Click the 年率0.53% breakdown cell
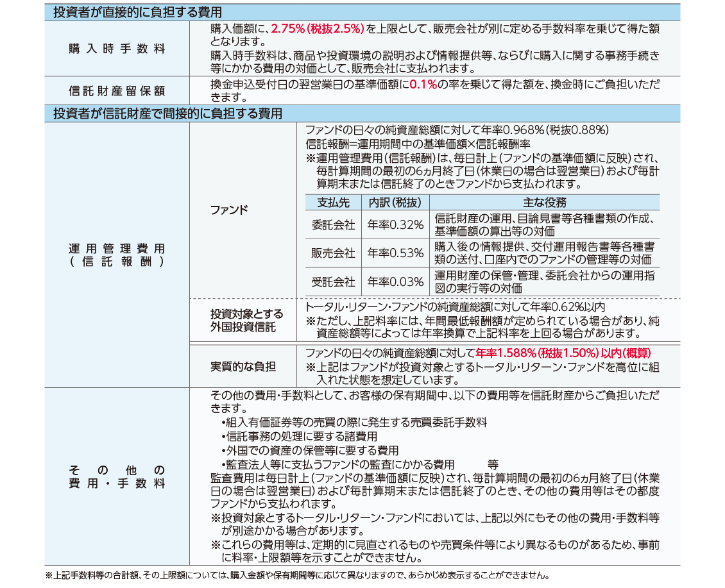The image size is (725, 588). [x=395, y=253]
